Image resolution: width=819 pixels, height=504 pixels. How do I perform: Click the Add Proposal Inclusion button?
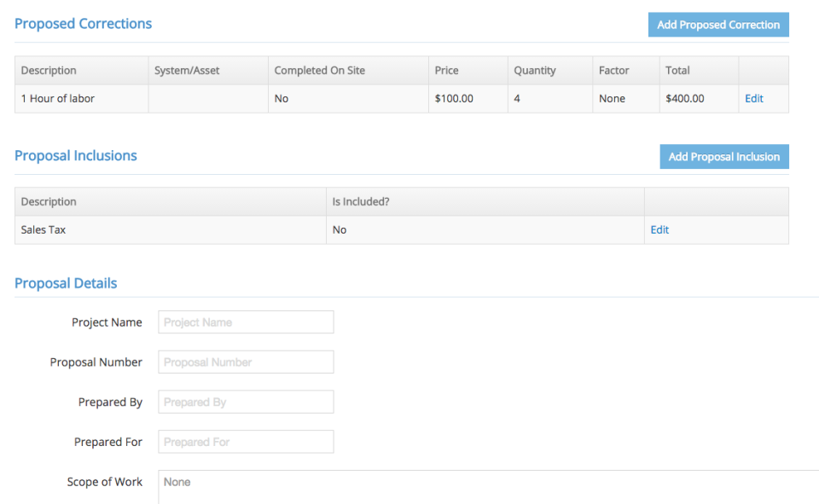(723, 156)
